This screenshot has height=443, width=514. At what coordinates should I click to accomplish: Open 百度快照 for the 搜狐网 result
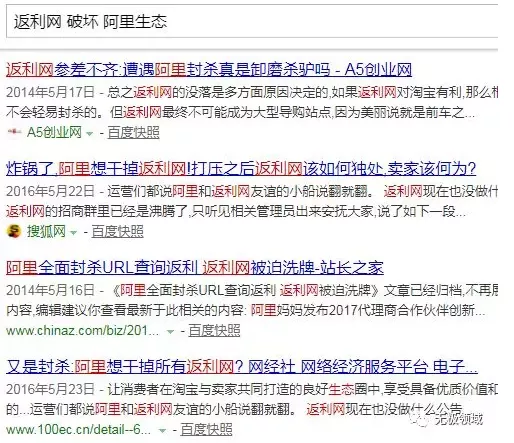pyautogui.click(x=117, y=231)
